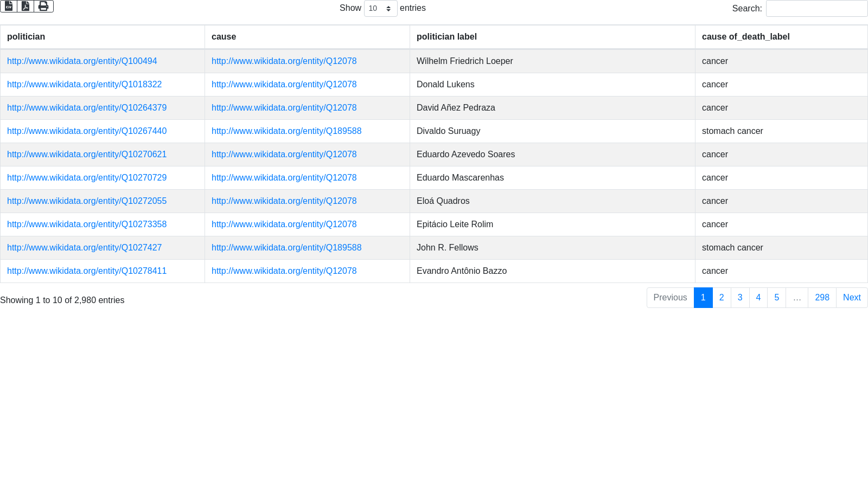Screen dimensions: 868x488
Task: Open politician link Q100494
Action: [x=82, y=61]
